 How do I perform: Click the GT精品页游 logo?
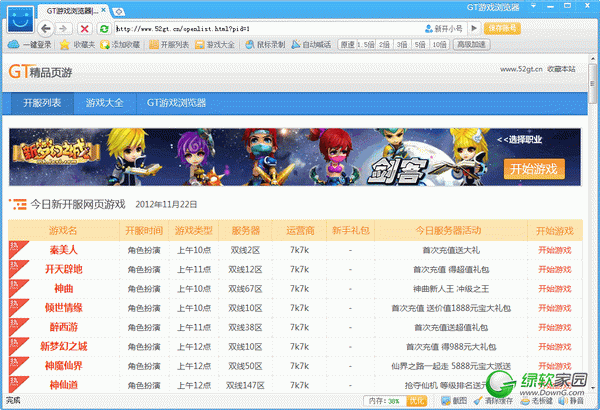(40, 72)
